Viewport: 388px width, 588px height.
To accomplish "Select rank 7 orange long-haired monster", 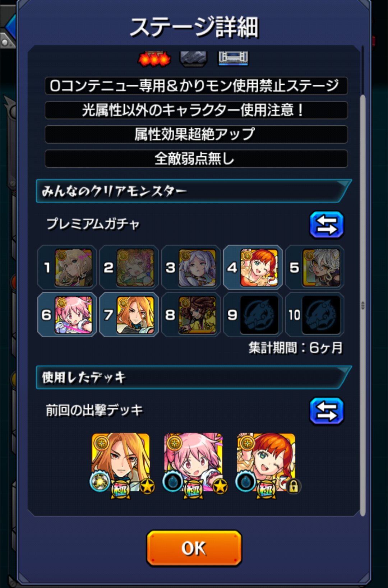I will (135, 315).
